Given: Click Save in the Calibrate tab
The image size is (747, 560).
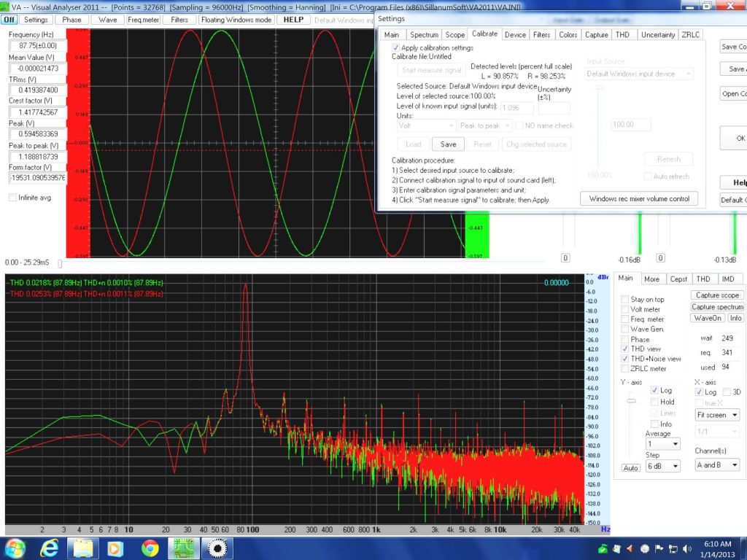Looking at the screenshot, I should [448, 144].
